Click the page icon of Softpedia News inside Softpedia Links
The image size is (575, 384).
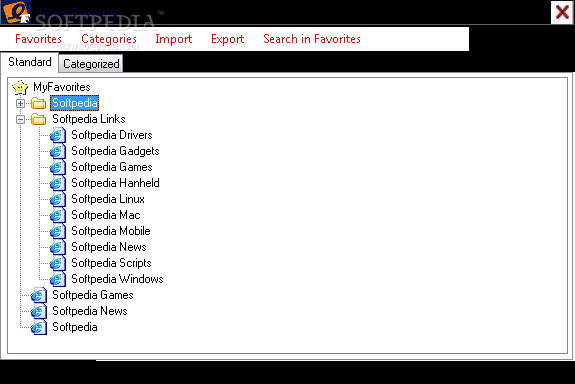tap(58, 247)
